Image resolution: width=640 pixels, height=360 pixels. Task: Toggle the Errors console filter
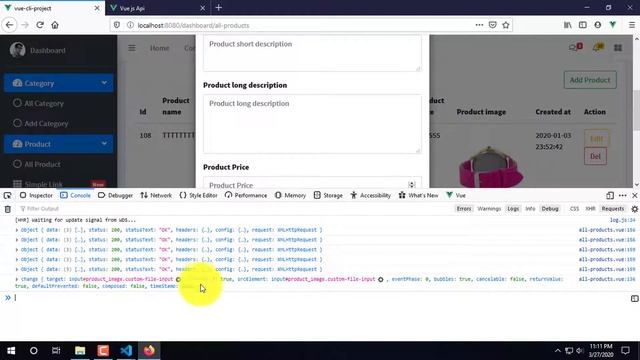464,209
